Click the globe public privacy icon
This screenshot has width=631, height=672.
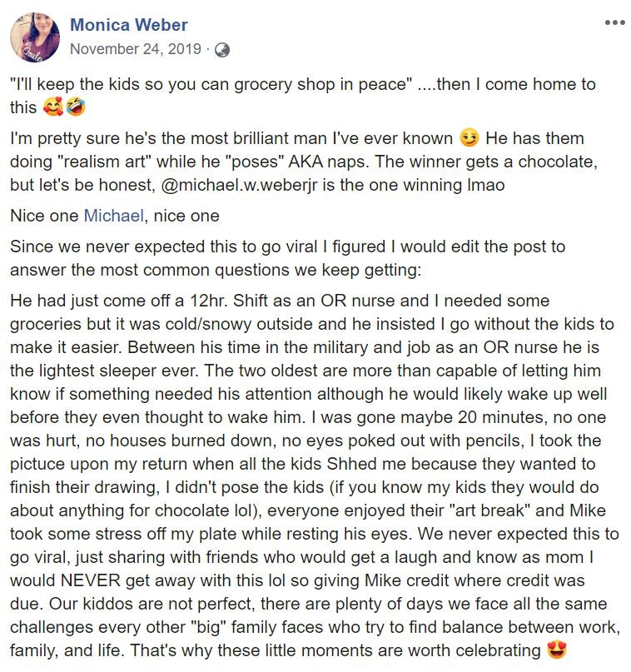click(221, 49)
